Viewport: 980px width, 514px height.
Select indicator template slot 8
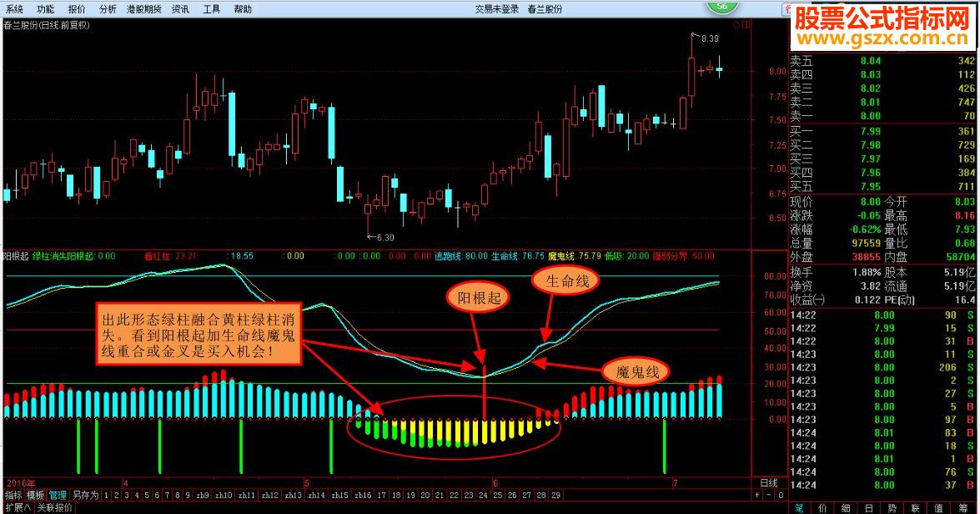coord(178,495)
